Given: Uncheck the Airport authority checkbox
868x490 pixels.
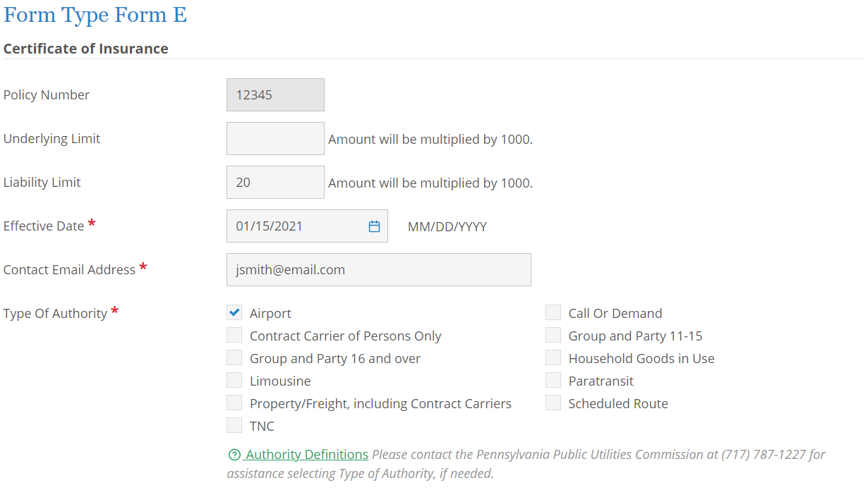Looking at the screenshot, I should pyautogui.click(x=234, y=312).
